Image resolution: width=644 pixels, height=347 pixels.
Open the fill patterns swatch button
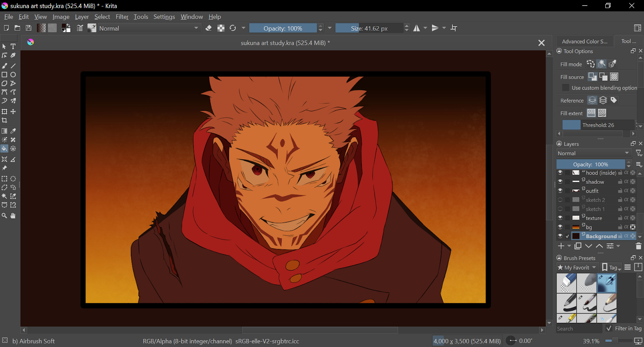coord(52,28)
